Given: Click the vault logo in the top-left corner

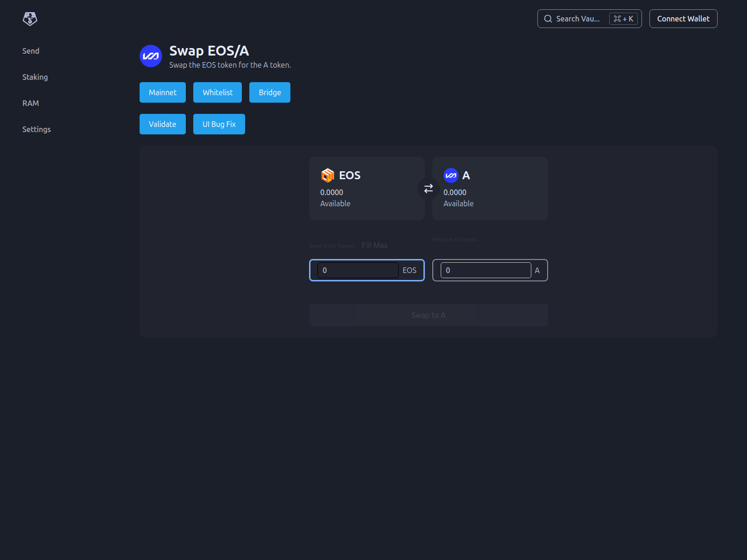Looking at the screenshot, I should 29,19.
